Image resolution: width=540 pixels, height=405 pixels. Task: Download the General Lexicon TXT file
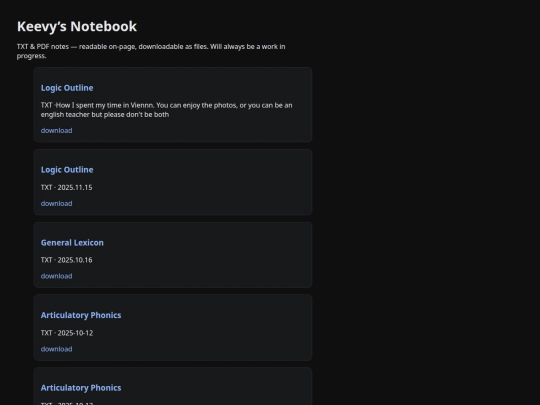tap(56, 276)
